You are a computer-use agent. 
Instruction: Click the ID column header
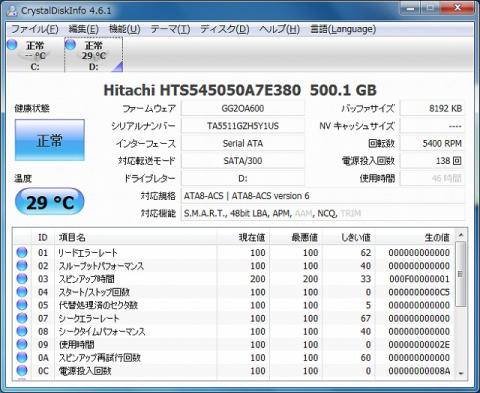(x=43, y=237)
